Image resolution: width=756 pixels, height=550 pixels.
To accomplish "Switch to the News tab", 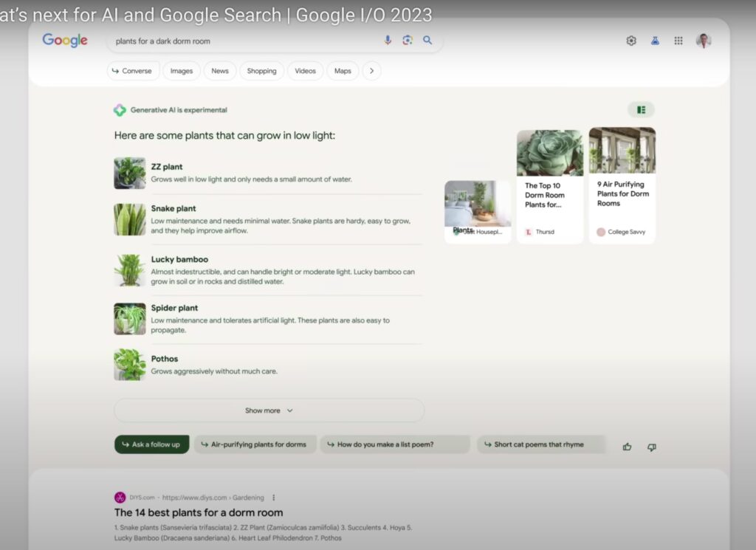I will tap(220, 71).
